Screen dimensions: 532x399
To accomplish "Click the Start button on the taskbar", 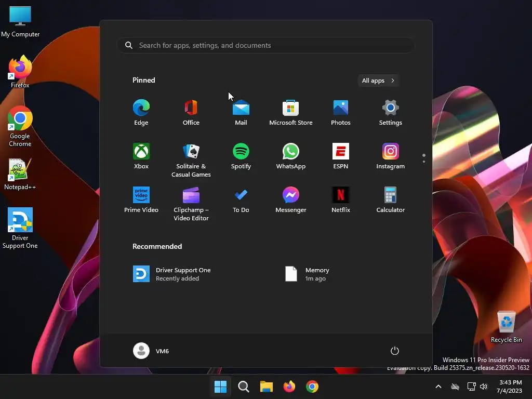I will click(x=220, y=387).
